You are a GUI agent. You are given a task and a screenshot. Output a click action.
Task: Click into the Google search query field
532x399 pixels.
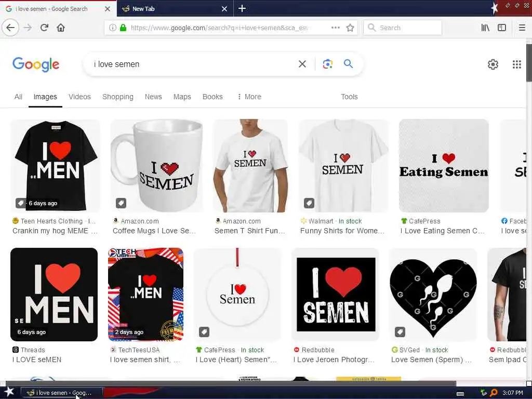(x=192, y=64)
